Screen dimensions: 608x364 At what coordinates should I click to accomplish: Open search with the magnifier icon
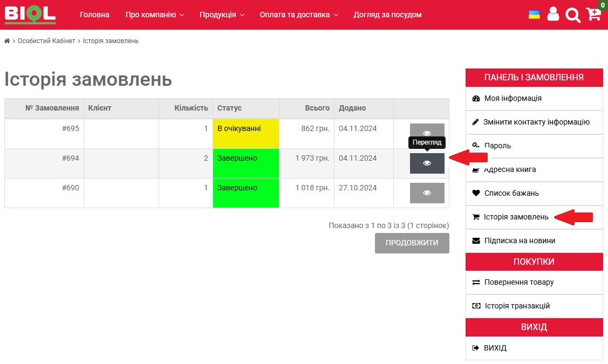click(x=572, y=15)
